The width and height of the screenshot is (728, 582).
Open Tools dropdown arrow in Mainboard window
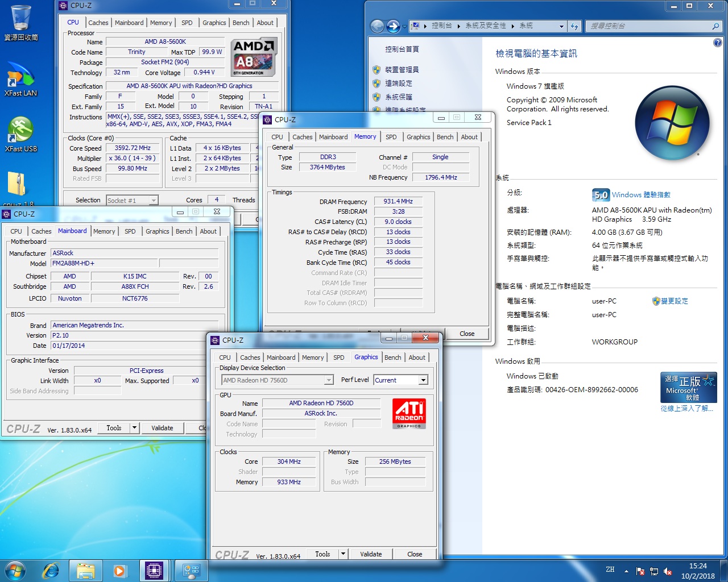pyautogui.click(x=134, y=428)
